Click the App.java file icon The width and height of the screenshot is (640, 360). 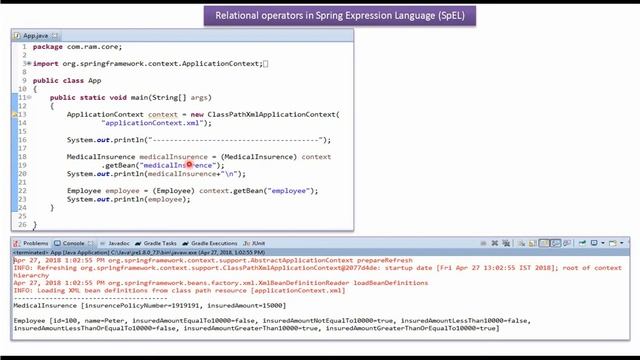(17, 36)
